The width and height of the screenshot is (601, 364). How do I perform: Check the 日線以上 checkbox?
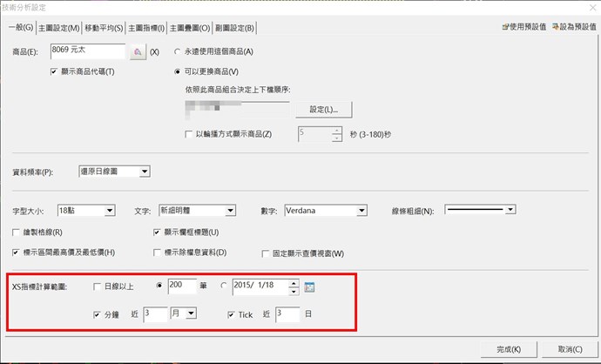point(98,286)
